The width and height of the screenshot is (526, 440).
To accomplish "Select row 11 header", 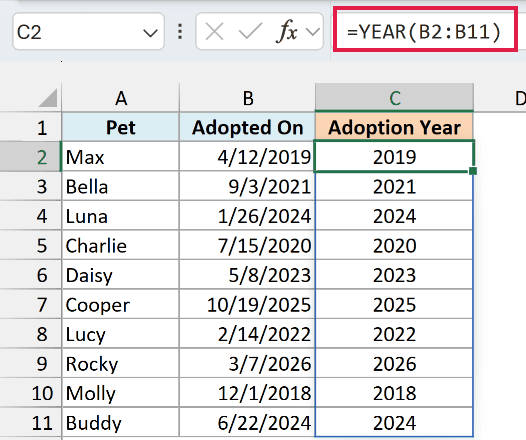I will pos(31,423).
